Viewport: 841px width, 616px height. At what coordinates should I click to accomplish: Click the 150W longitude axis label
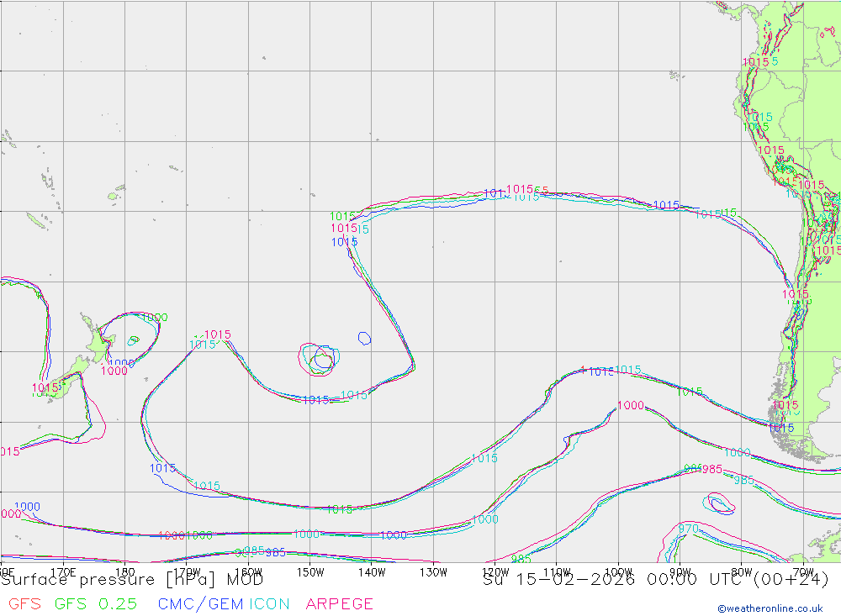310,572
